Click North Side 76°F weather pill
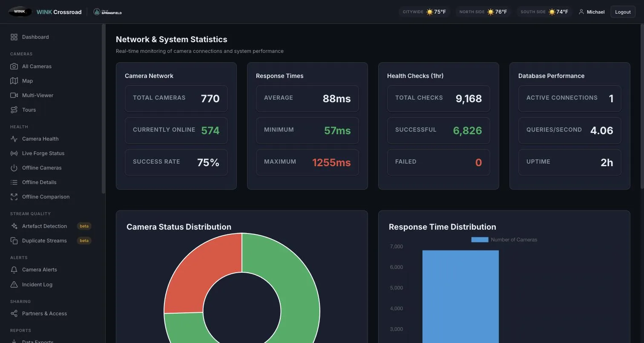Screen dimensions: 644x343 483,12
